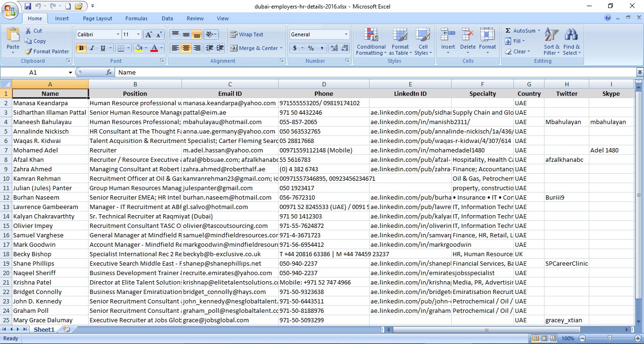Expand the formula bar

point(640,72)
